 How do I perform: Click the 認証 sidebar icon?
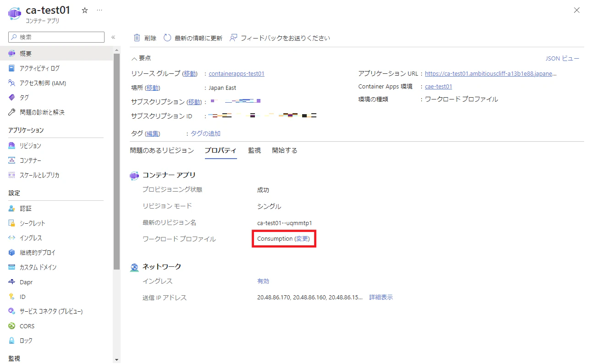[x=12, y=209]
